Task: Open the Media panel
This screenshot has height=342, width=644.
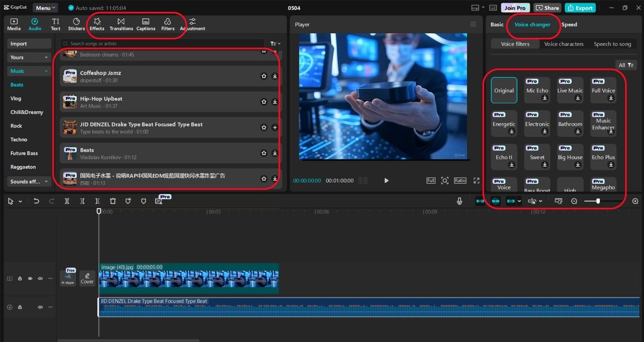Action: (14, 24)
